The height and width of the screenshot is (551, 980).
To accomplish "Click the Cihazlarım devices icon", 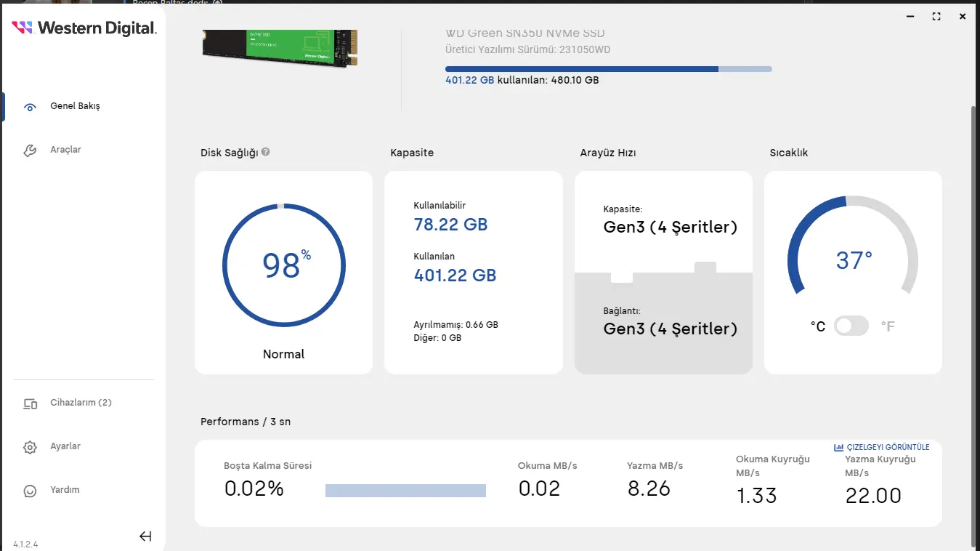I will tap(30, 403).
